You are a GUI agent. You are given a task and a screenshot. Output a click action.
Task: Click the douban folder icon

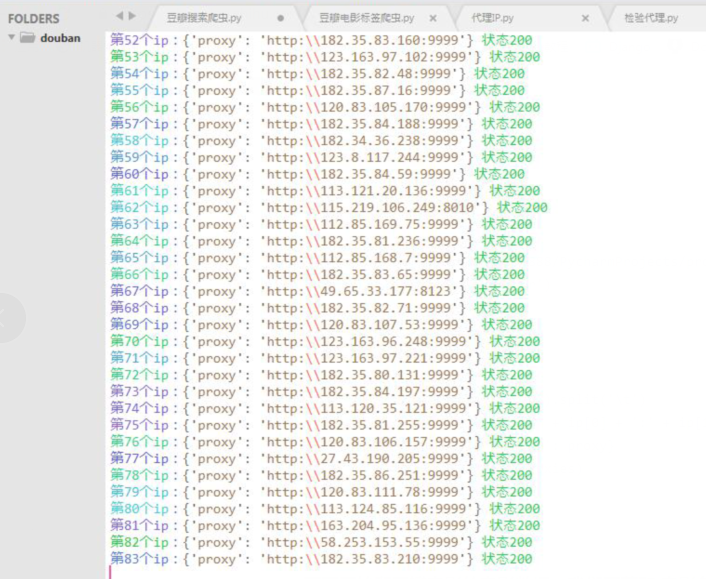[x=27, y=37]
